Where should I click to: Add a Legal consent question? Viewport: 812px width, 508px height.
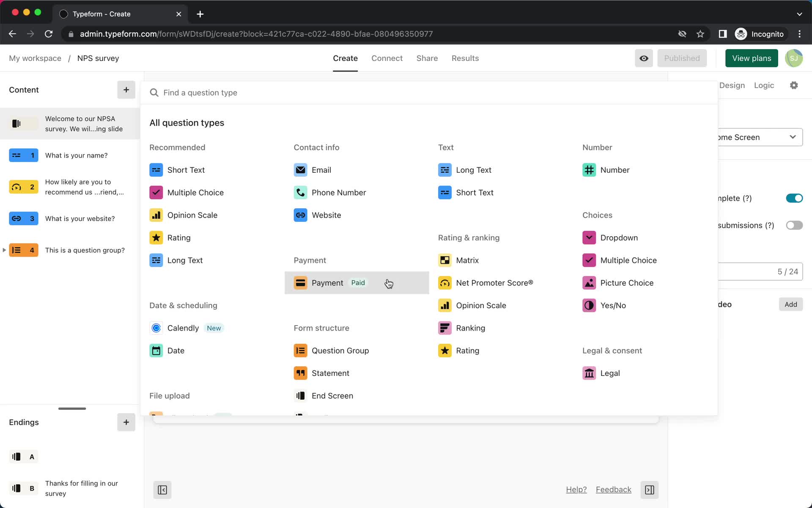click(601, 373)
